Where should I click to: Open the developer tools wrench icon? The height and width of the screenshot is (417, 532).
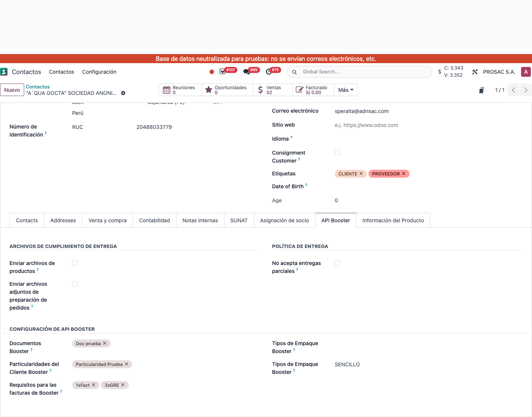pyautogui.click(x=475, y=72)
